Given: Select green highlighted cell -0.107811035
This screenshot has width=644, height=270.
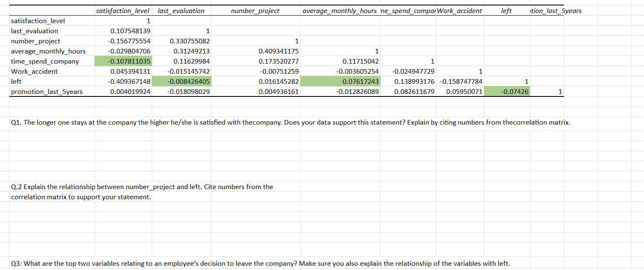Looking at the screenshot, I should pyautogui.click(x=123, y=61).
